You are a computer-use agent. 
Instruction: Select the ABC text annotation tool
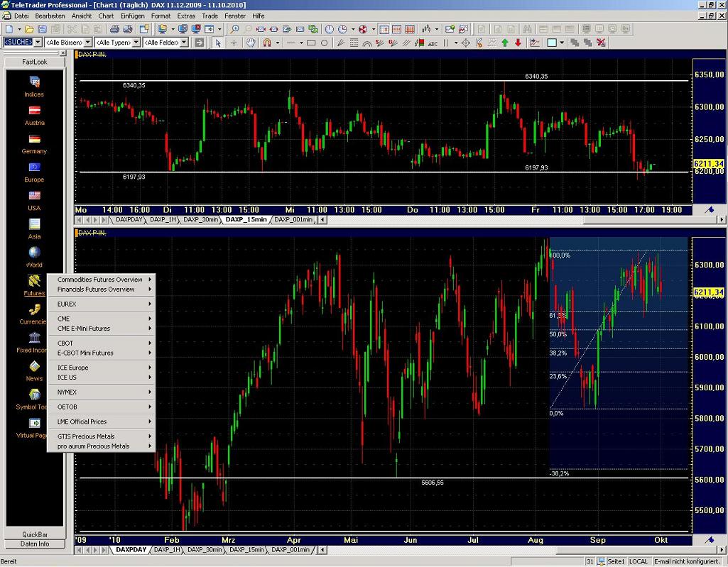coord(433,43)
